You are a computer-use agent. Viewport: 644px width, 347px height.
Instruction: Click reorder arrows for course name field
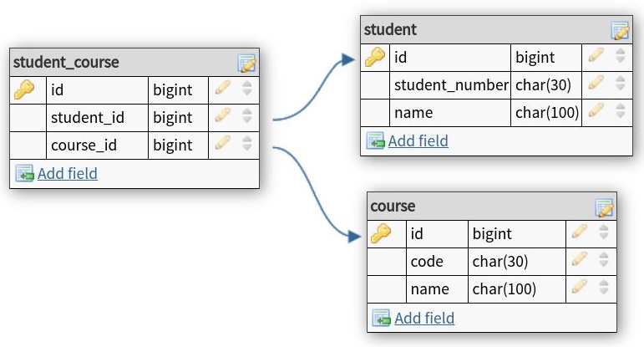click(x=604, y=288)
